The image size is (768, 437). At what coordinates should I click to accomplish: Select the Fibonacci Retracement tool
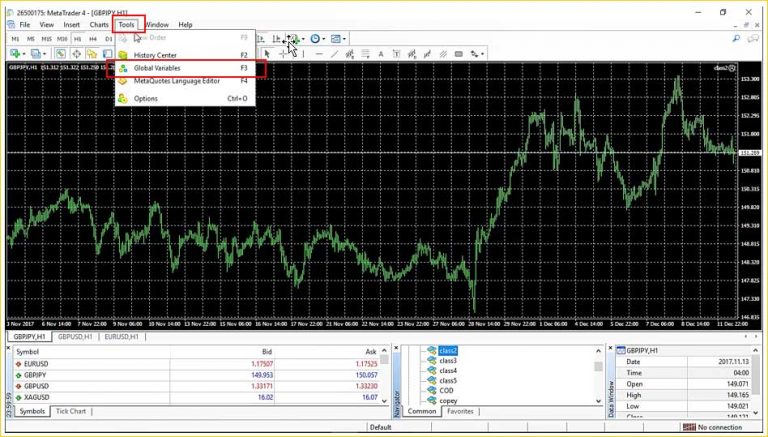(365, 54)
